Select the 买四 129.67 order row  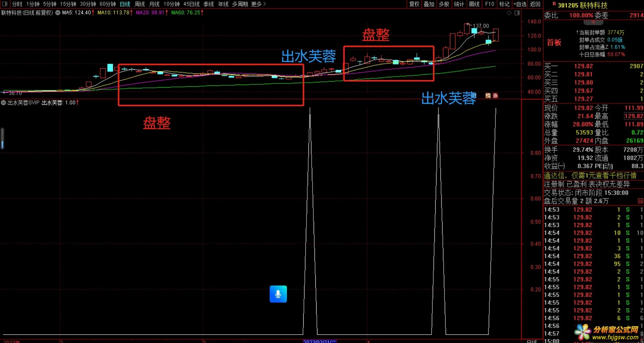pyautogui.click(x=593, y=91)
